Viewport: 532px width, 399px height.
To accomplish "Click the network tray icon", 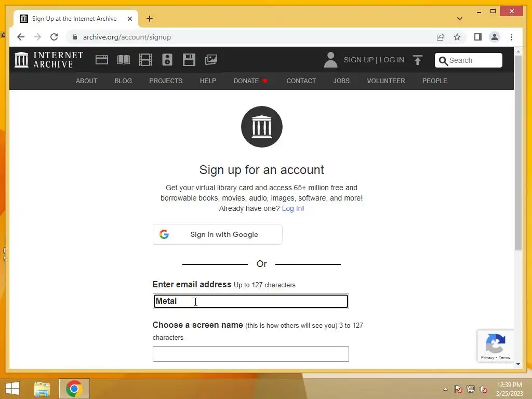I will (x=471, y=389).
